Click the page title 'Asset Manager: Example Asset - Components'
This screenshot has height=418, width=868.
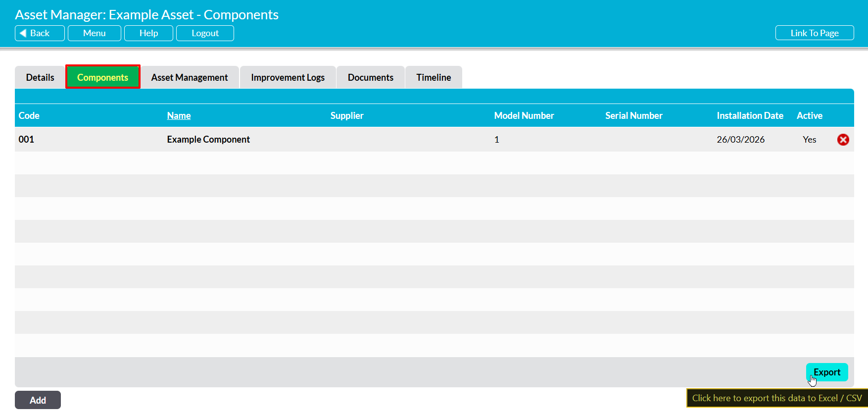click(x=146, y=15)
